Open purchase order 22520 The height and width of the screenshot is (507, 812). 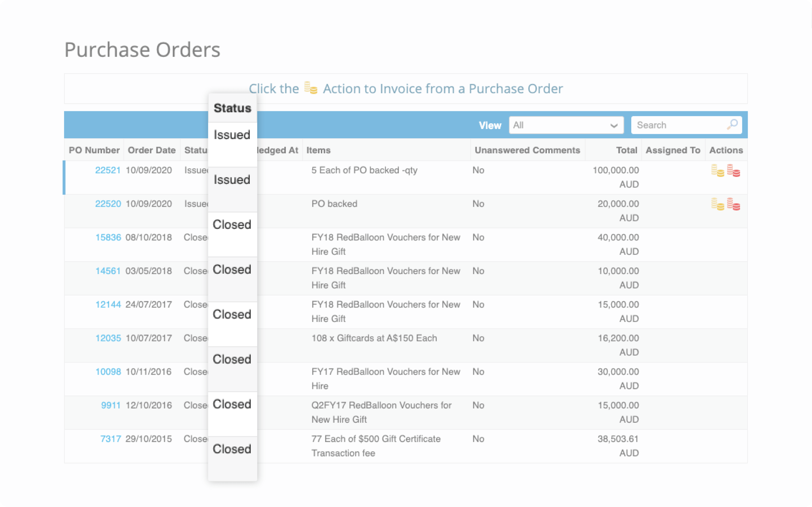click(x=108, y=204)
